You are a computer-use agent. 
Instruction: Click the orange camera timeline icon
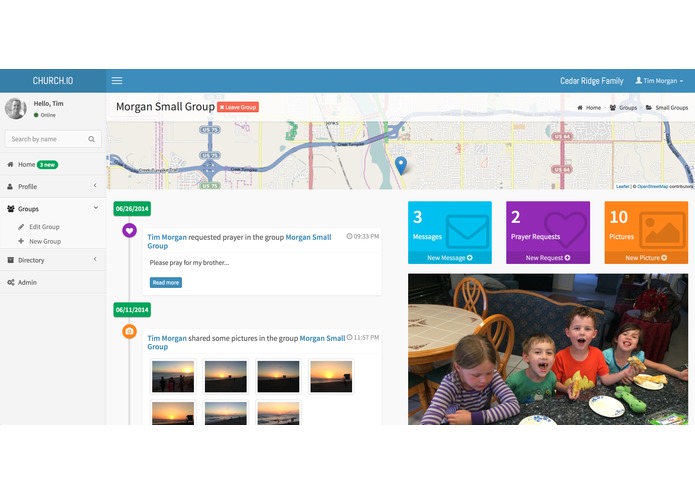click(129, 331)
